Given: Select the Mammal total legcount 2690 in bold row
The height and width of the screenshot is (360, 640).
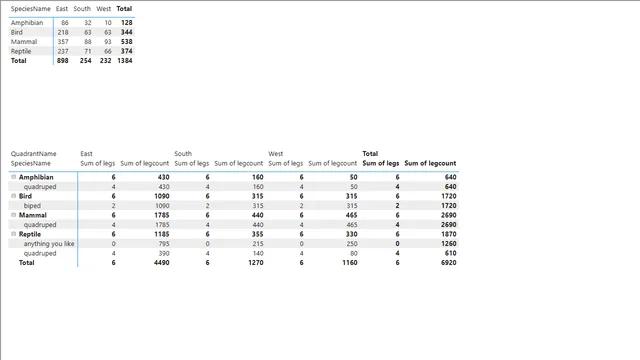Looking at the screenshot, I should [449, 215].
